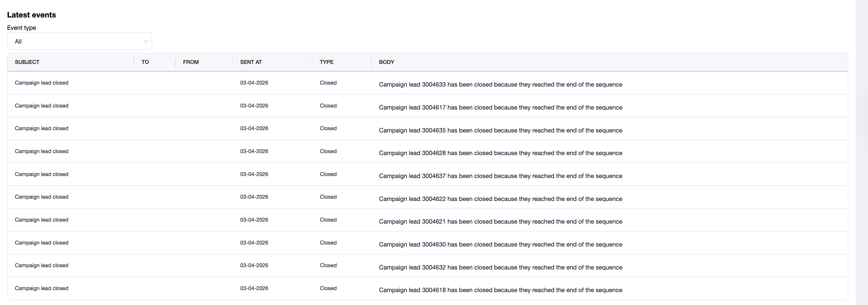Click the Latest events heading
Image resolution: width=868 pixels, height=305 pixels.
point(31,15)
